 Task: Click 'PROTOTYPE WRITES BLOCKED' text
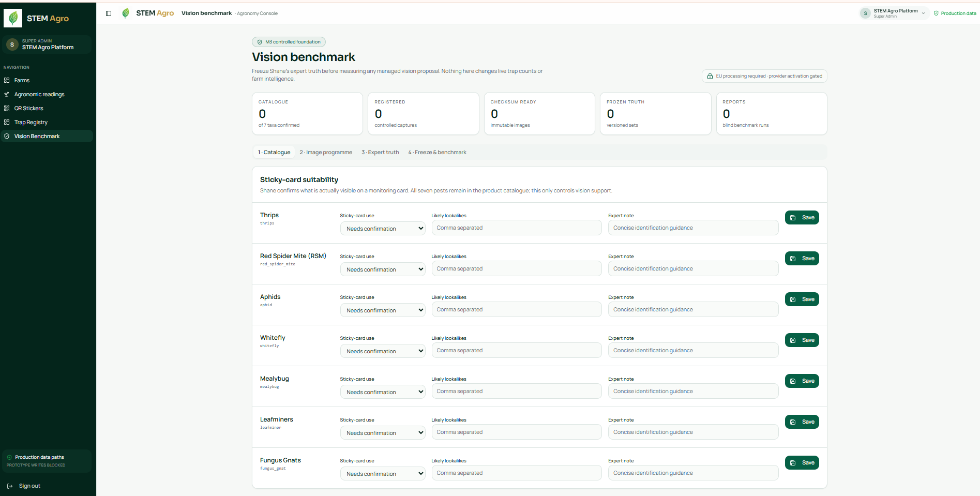pos(36,465)
